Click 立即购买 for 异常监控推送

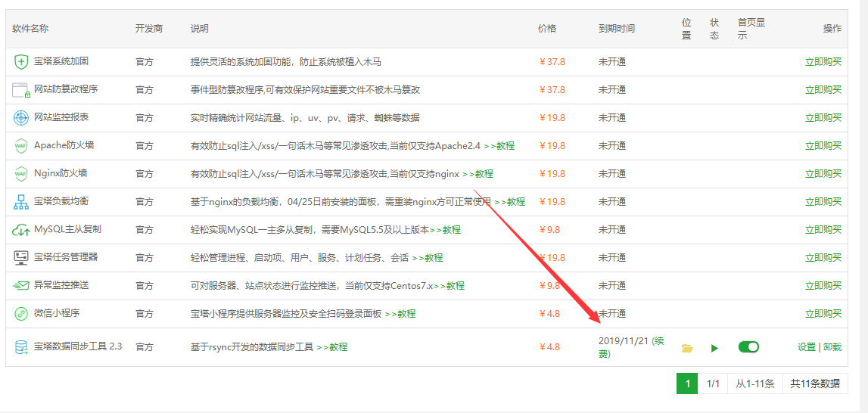click(x=823, y=285)
